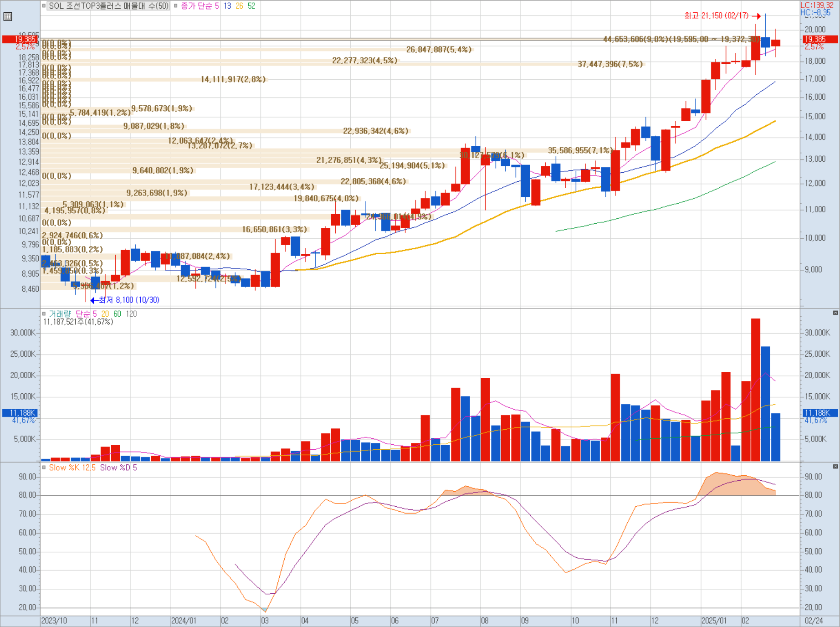This screenshot has height=627, width=840.
Task: Click the small square before 종가 단순
Action: pyautogui.click(x=175, y=6)
